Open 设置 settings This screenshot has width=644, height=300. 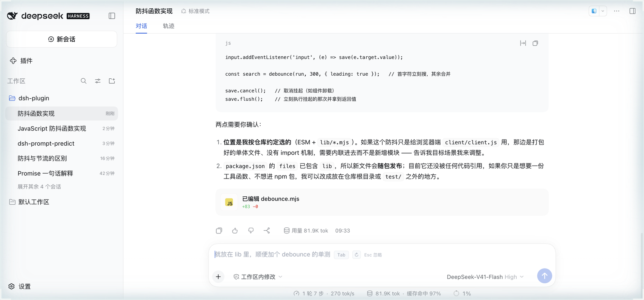tap(20, 286)
